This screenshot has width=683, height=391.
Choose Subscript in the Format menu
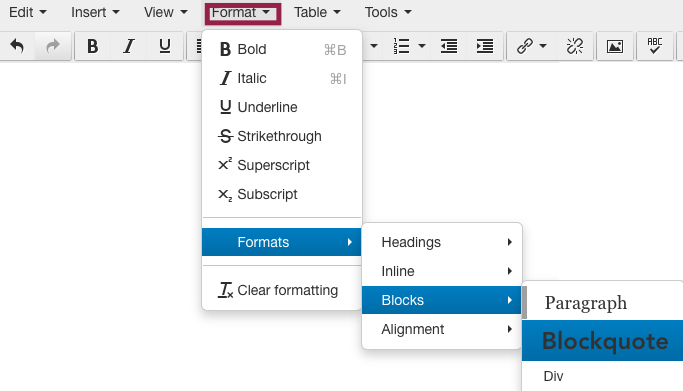[282, 194]
